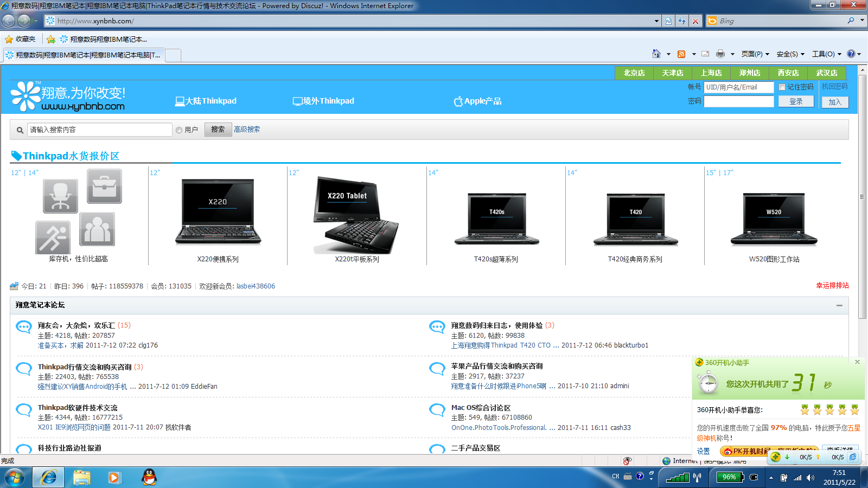Click the Bing search magnifier icon
This screenshot has height=488, width=868.
[851, 21]
